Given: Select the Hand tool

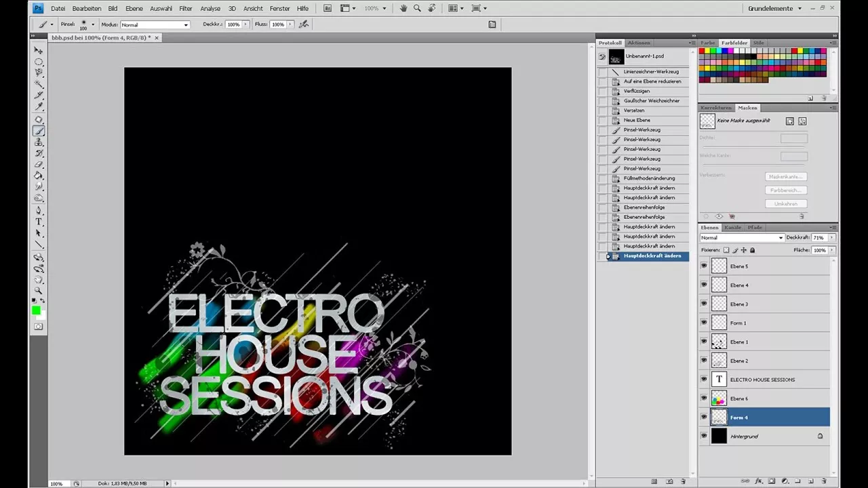Looking at the screenshot, I should pos(39,280).
